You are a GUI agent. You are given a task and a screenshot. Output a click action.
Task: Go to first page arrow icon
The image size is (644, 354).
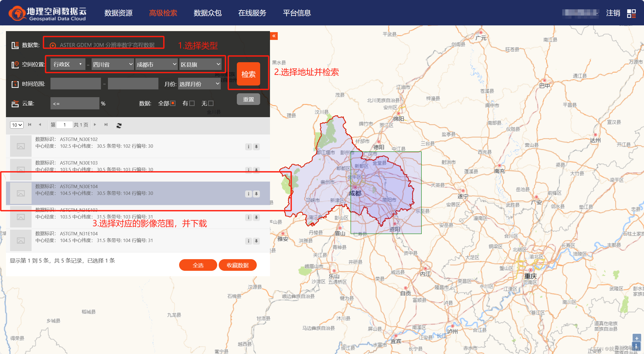tap(30, 125)
